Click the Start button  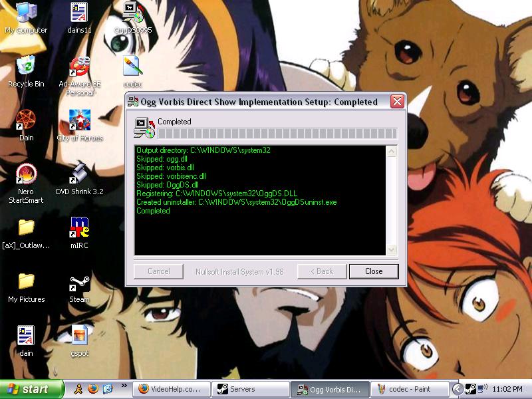[31, 389]
